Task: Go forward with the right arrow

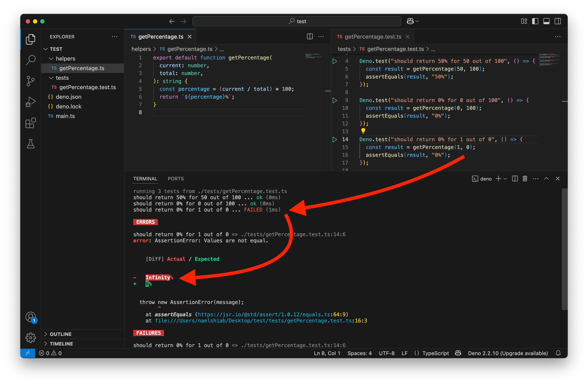Action: (x=183, y=21)
